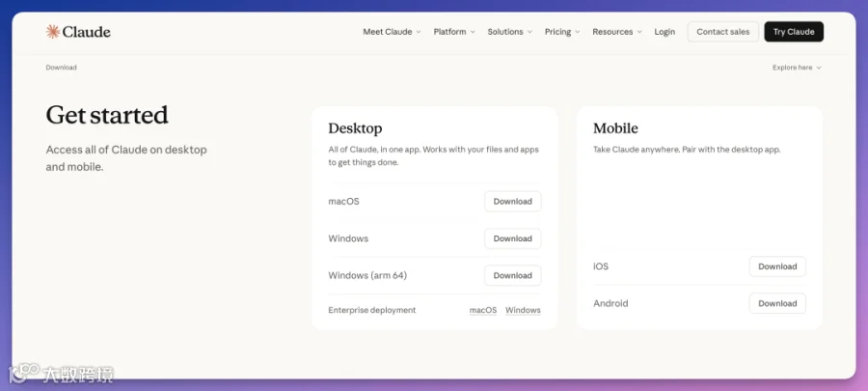Download Claude for iOS

(777, 266)
